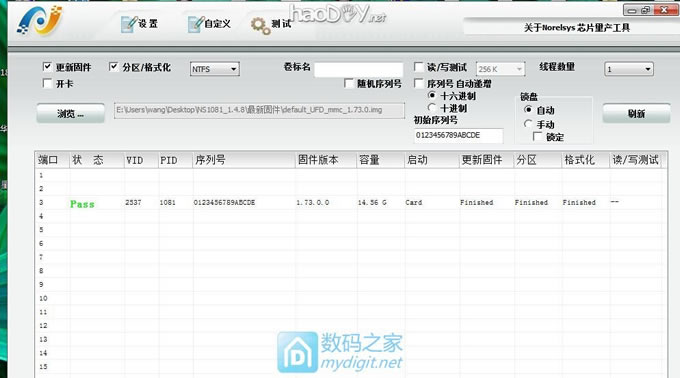This screenshot has width=680, height=378.
Task: Click the 固件版本 column header
Action: (327, 160)
